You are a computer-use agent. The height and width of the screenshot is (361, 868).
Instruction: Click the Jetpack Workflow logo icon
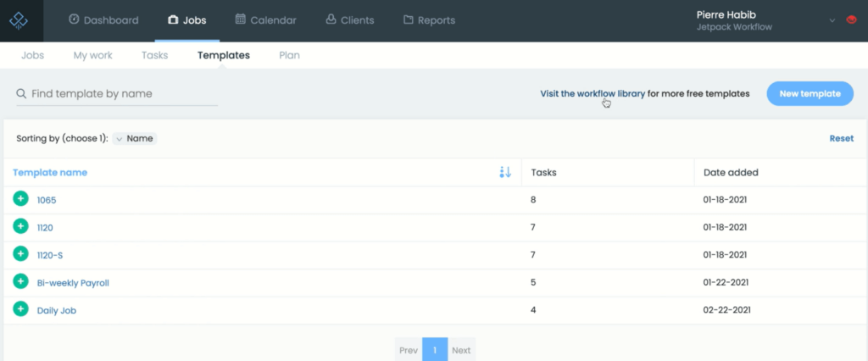coord(20,20)
